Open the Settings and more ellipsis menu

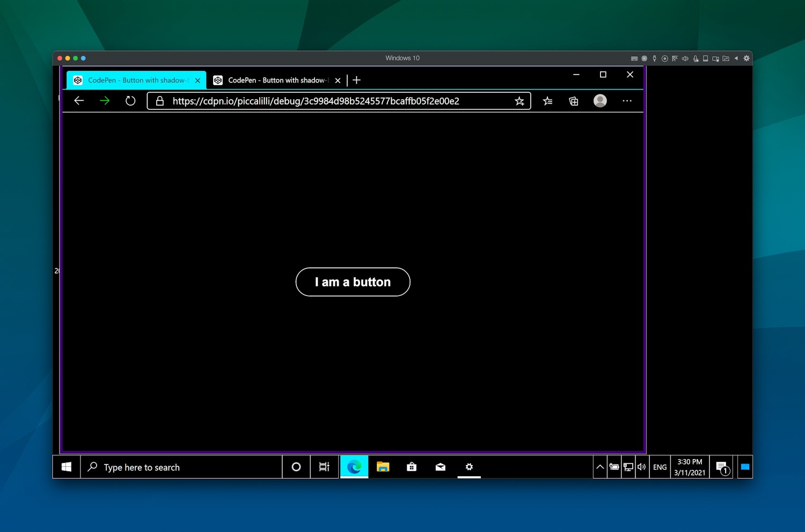[627, 101]
